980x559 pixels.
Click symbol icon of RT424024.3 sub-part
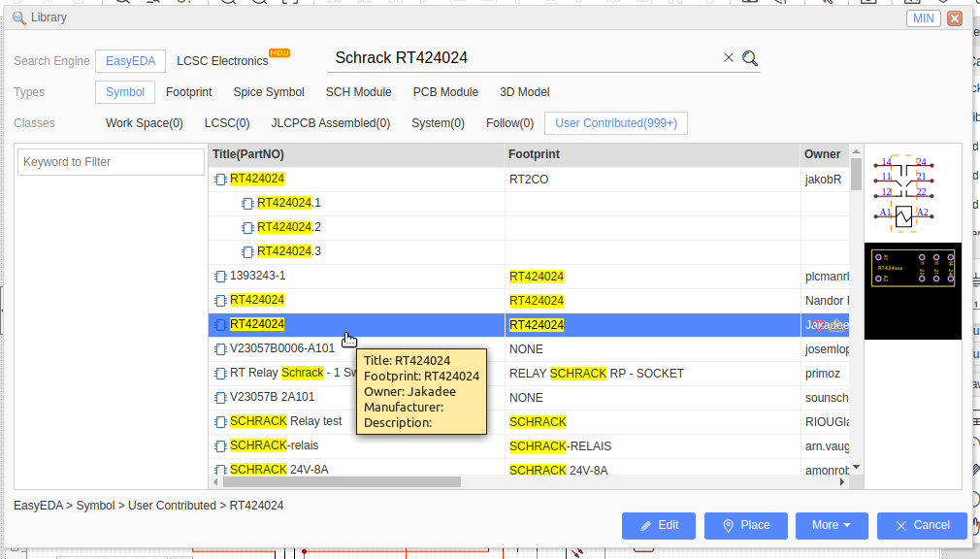pyautogui.click(x=247, y=252)
